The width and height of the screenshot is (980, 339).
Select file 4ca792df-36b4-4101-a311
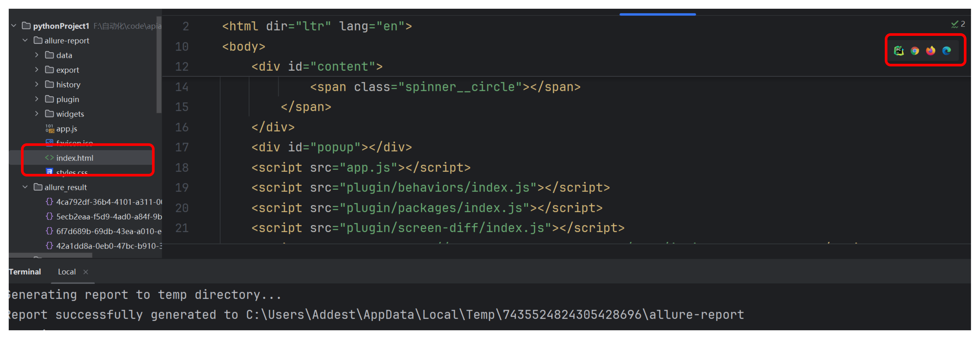point(109,202)
